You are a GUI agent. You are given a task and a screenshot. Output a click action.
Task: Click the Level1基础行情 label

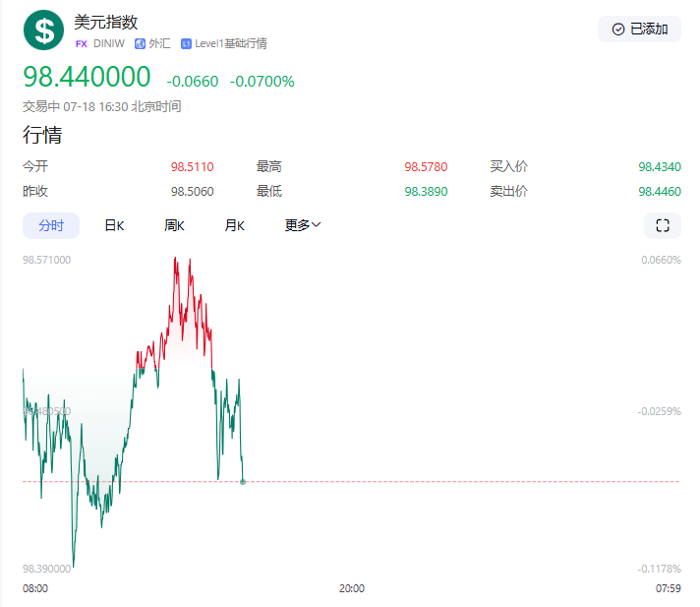click(231, 43)
